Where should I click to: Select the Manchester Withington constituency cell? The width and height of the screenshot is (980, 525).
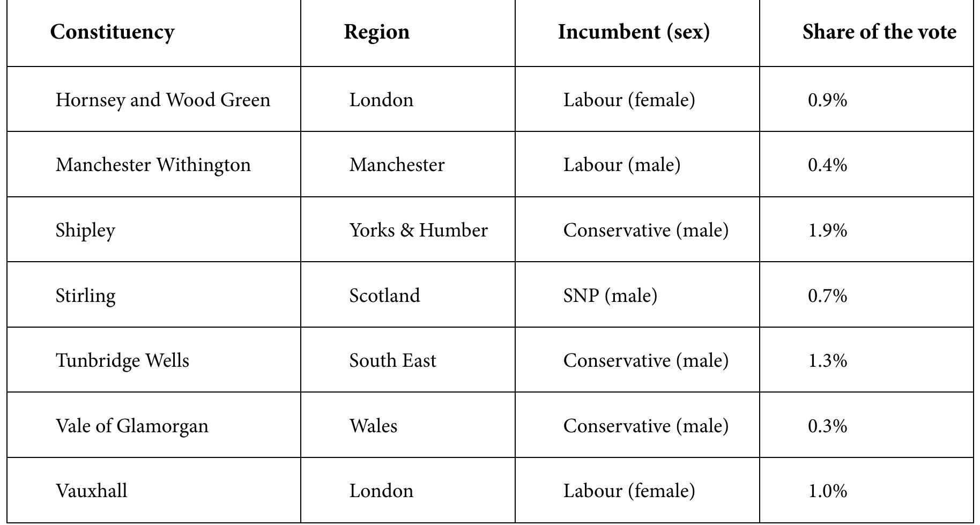(153, 165)
